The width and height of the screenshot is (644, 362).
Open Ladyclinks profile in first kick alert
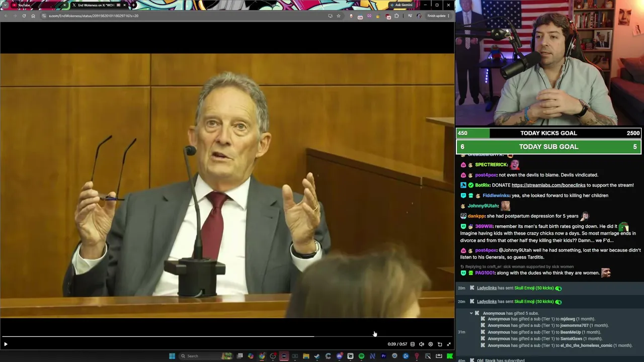(x=487, y=288)
